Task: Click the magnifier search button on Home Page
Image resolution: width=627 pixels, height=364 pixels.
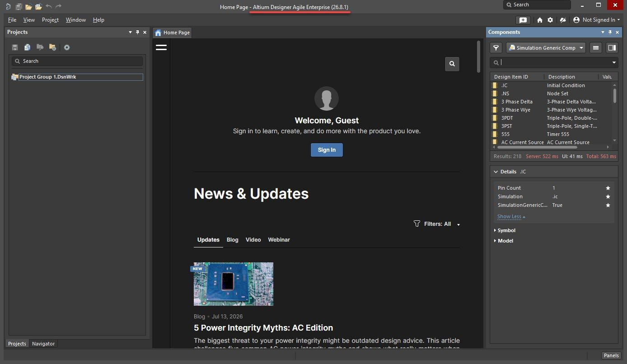Action: [x=452, y=64]
